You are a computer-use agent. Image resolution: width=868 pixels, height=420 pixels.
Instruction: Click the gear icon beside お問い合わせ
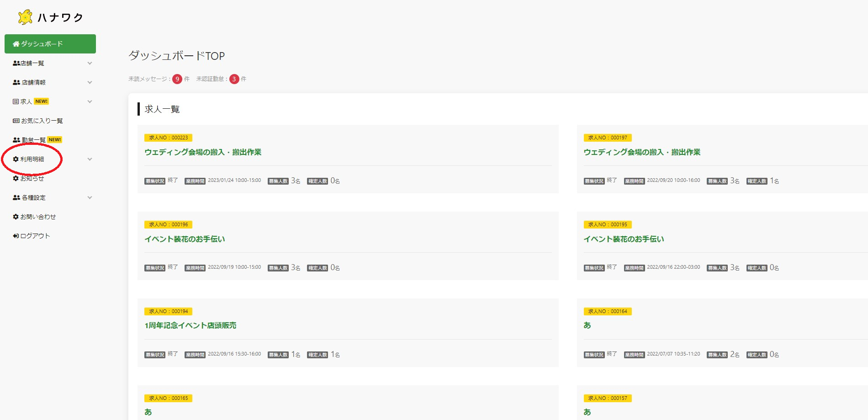(16, 217)
